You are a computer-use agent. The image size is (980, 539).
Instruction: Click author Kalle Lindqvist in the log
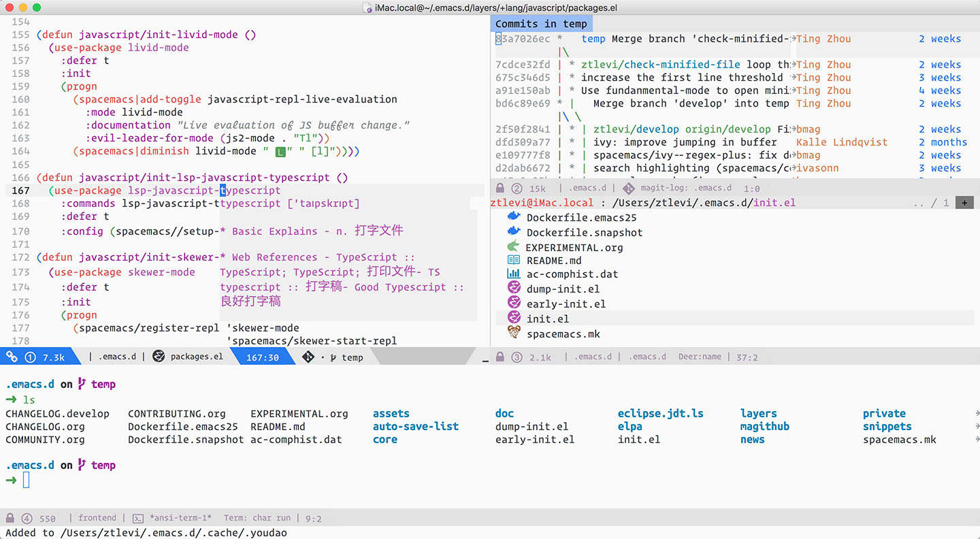(x=842, y=142)
